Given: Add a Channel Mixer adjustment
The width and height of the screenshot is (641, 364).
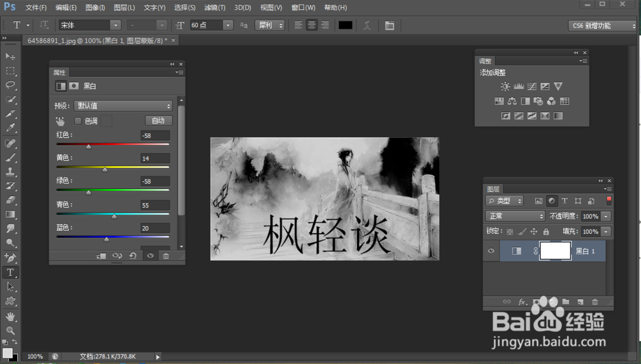Looking at the screenshot, I should point(551,101).
